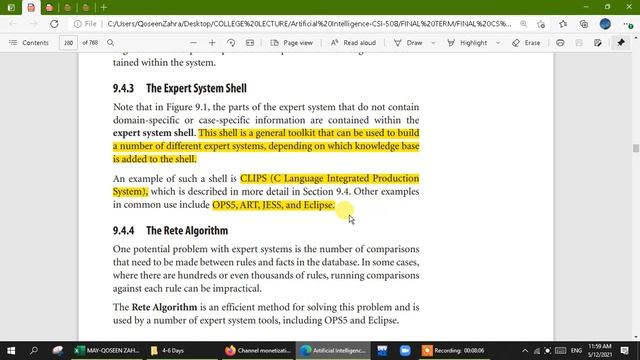Go back in browser history
Screen dimensions: 640x360
click(13, 24)
